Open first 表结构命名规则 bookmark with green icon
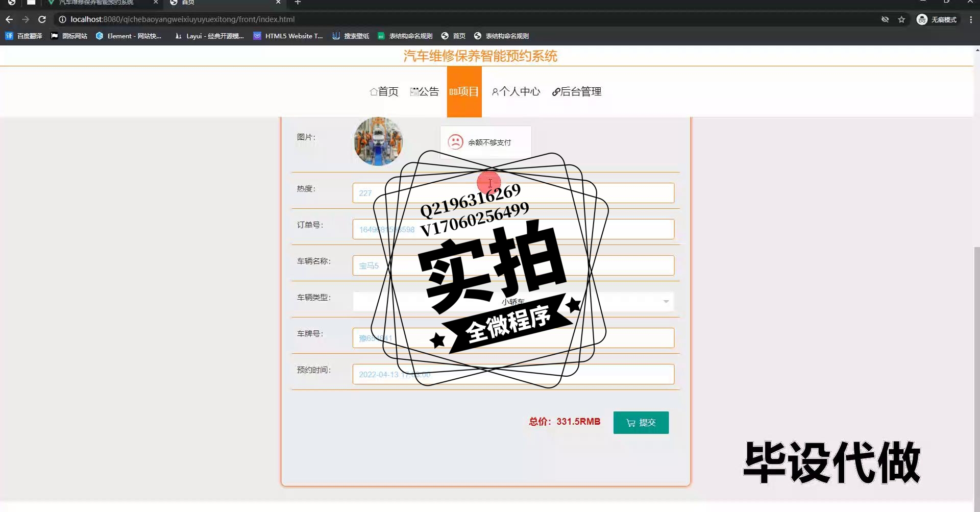This screenshot has height=512, width=980. (405, 36)
